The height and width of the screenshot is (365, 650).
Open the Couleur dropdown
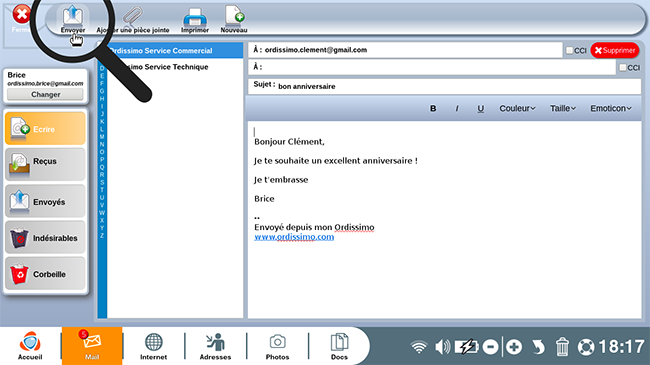pyautogui.click(x=517, y=108)
